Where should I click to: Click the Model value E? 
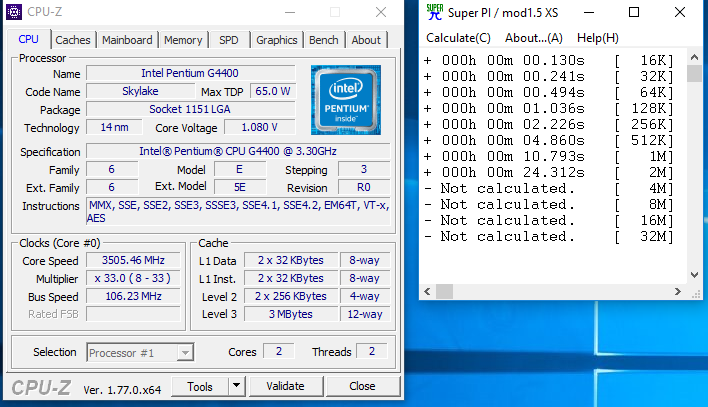[240, 169]
